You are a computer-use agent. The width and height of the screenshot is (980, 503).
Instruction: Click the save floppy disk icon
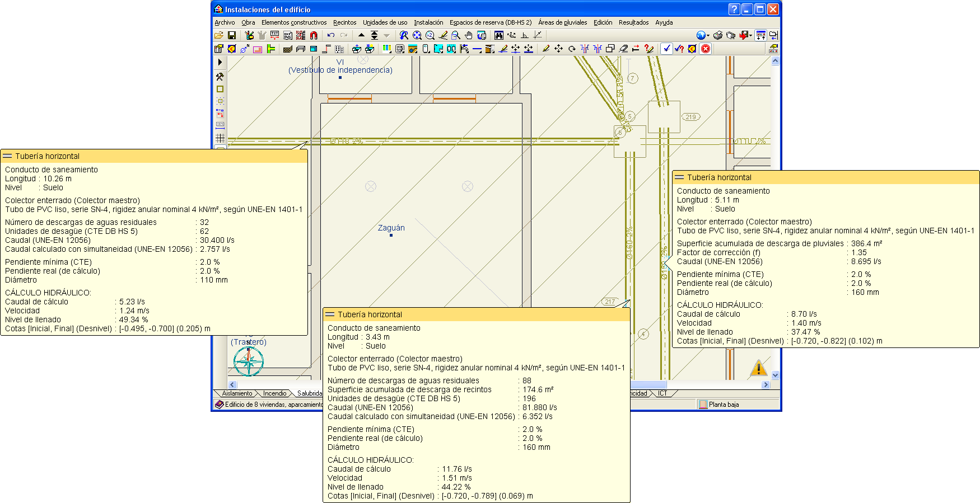click(x=231, y=35)
